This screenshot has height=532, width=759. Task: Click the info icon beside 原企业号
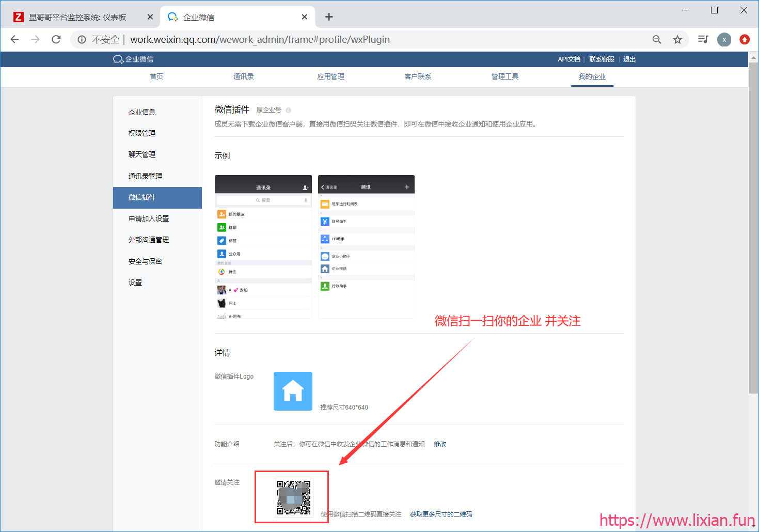tap(288, 110)
